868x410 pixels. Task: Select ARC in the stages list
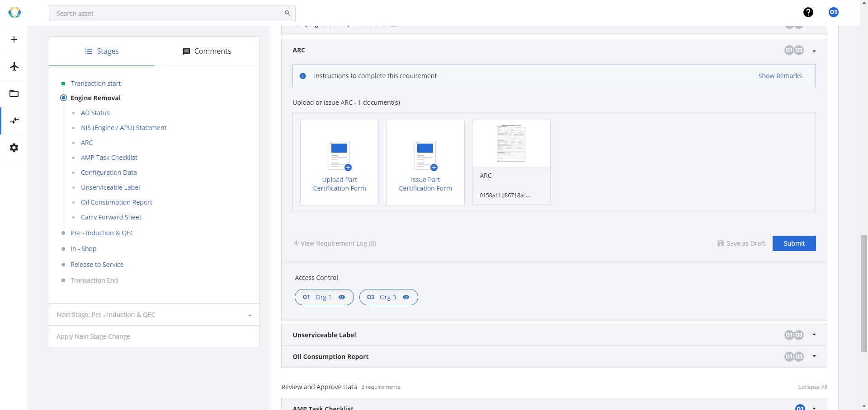click(87, 143)
